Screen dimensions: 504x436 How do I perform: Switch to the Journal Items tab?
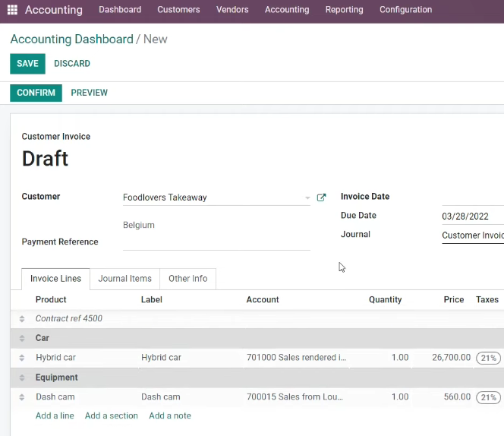(x=124, y=279)
